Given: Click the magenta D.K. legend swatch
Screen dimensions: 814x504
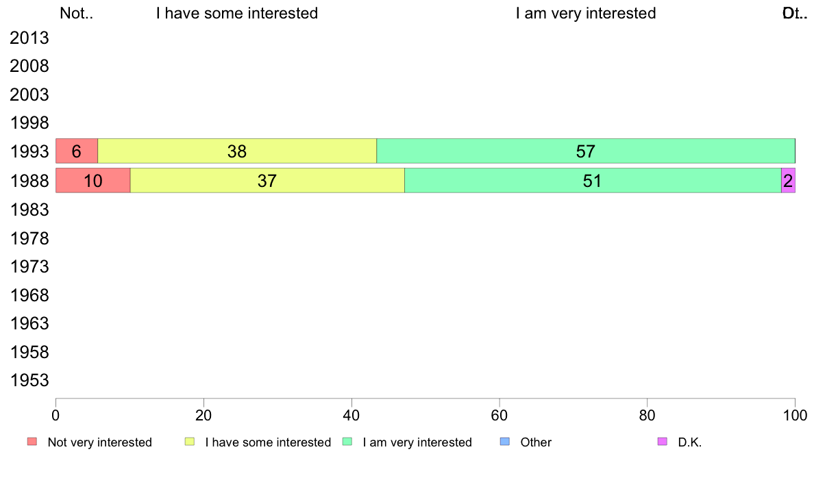Looking at the screenshot, I should pyautogui.click(x=663, y=442).
